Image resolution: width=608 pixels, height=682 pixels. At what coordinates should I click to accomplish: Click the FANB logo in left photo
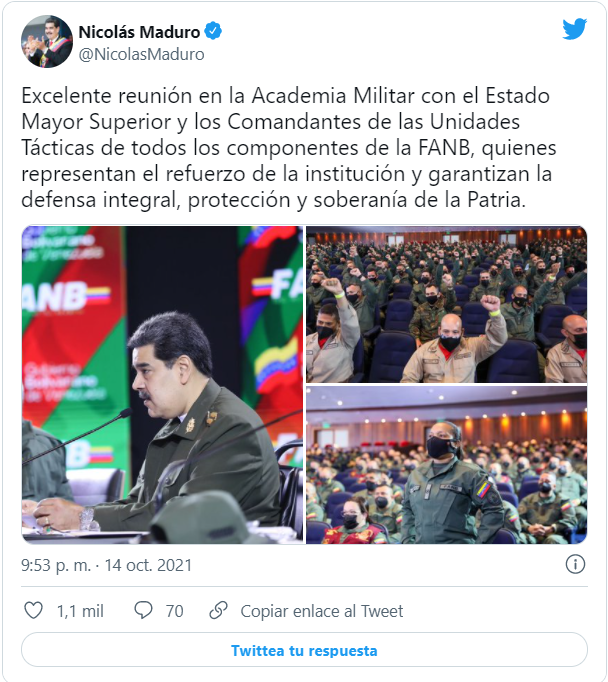coord(65,296)
